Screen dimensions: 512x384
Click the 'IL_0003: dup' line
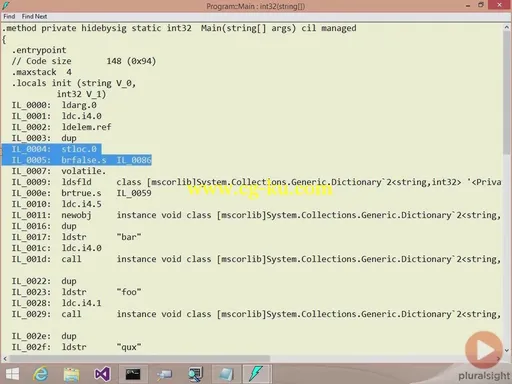(x=44, y=138)
